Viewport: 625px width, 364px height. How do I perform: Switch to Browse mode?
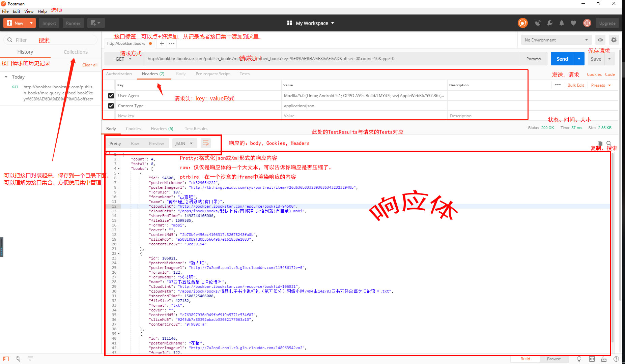[x=554, y=359]
